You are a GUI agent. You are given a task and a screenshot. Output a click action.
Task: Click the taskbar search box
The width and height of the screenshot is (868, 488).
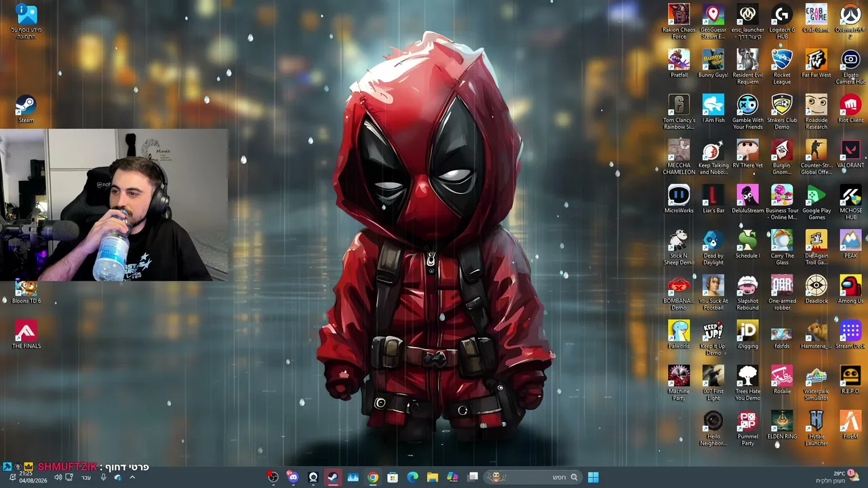click(x=533, y=477)
